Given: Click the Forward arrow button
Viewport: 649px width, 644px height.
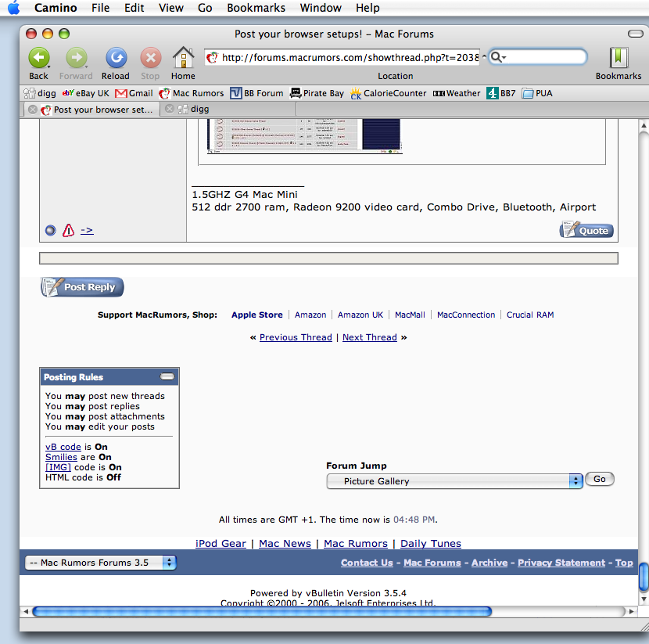Looking at the screenshot, I should [x=77, y=58].
